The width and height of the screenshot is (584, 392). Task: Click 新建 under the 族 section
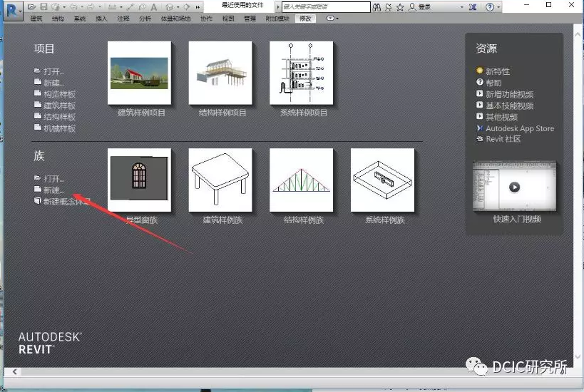click(49, 190)
